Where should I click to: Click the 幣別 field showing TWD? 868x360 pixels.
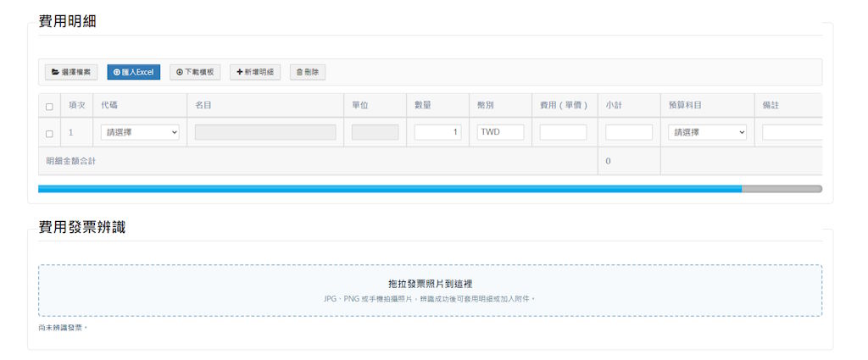point(500,132)
